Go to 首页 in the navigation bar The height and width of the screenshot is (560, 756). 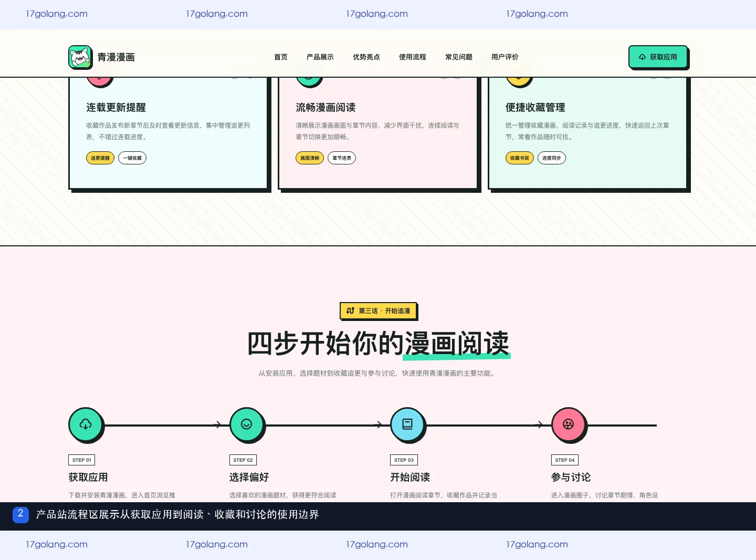(x=281, y=57)
